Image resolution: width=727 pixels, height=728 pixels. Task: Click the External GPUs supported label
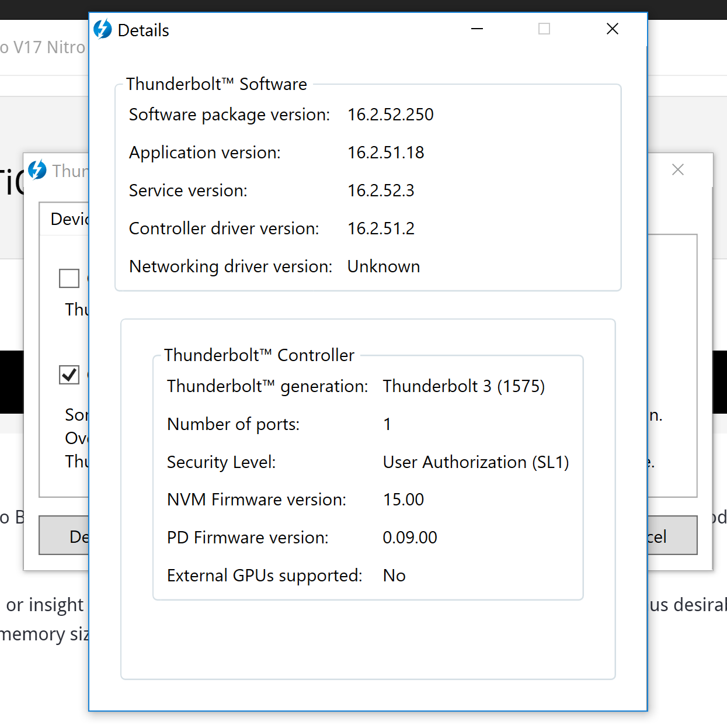[265, 576]
